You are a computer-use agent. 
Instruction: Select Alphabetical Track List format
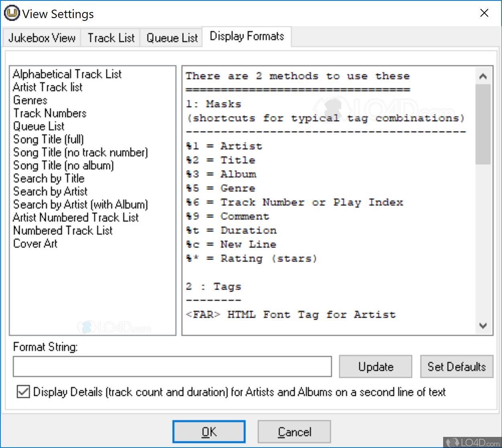(67, 74)
